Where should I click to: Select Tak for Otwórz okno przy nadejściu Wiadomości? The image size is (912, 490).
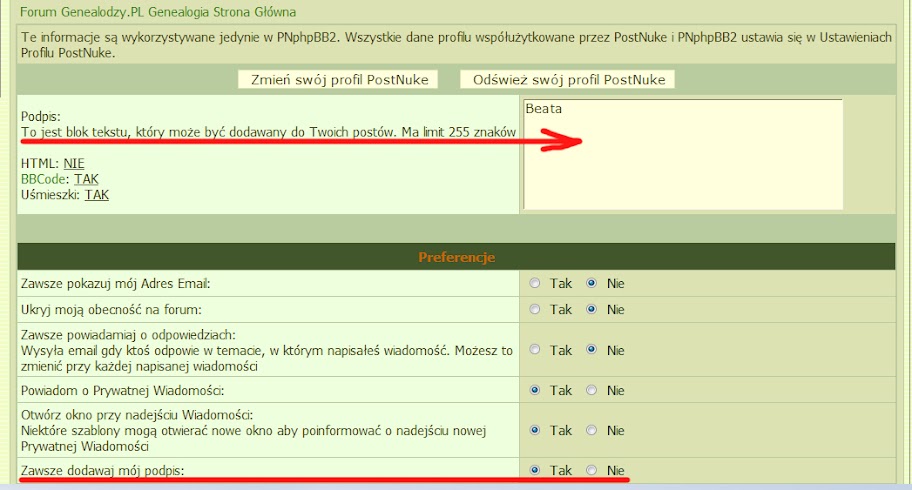[535, 430]
